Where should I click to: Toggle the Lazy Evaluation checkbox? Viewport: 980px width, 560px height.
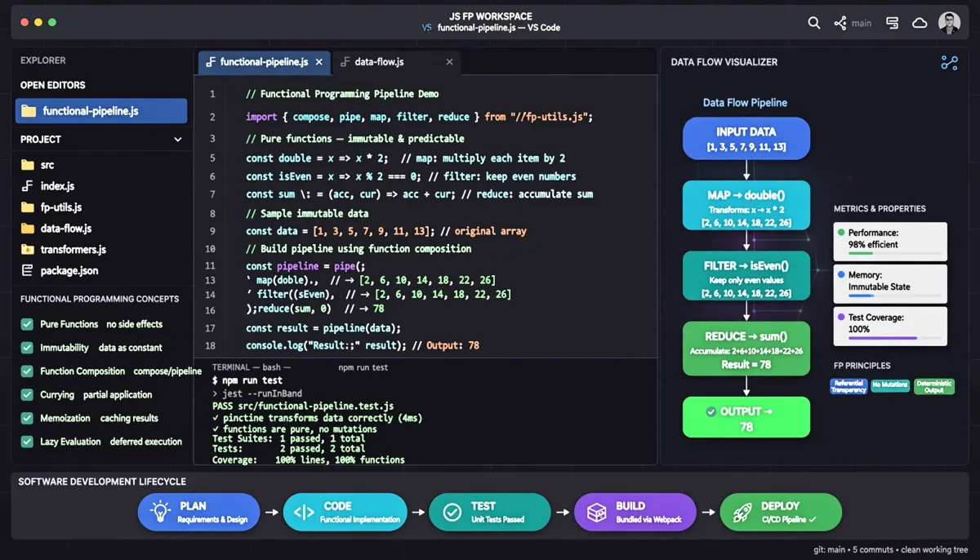pyautogui.click(x=27, y=442)
